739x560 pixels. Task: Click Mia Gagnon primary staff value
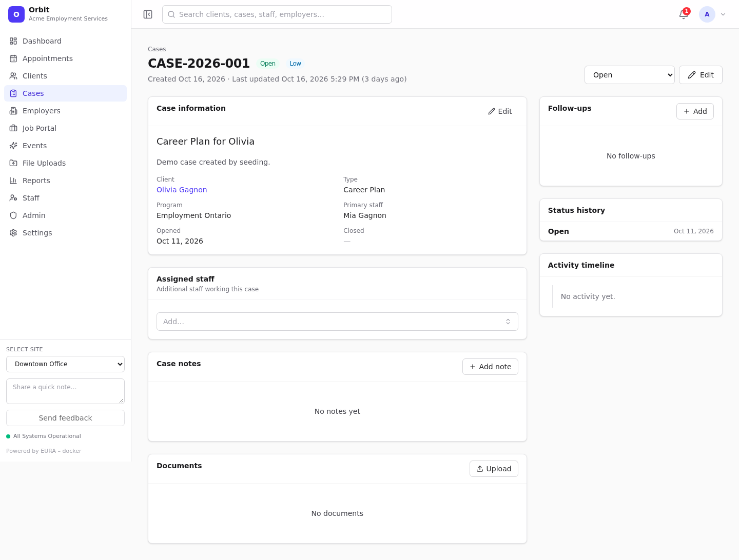click(365, 215)
